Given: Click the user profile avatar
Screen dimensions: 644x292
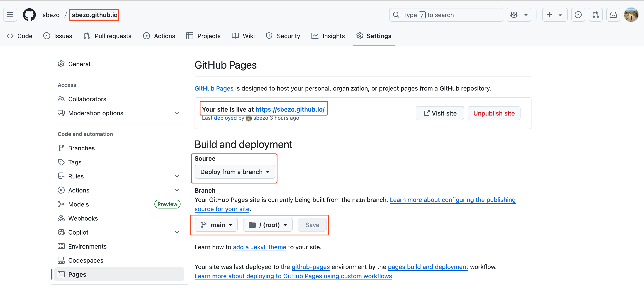Looking at the screenshot, I should (x=631, y=15).
